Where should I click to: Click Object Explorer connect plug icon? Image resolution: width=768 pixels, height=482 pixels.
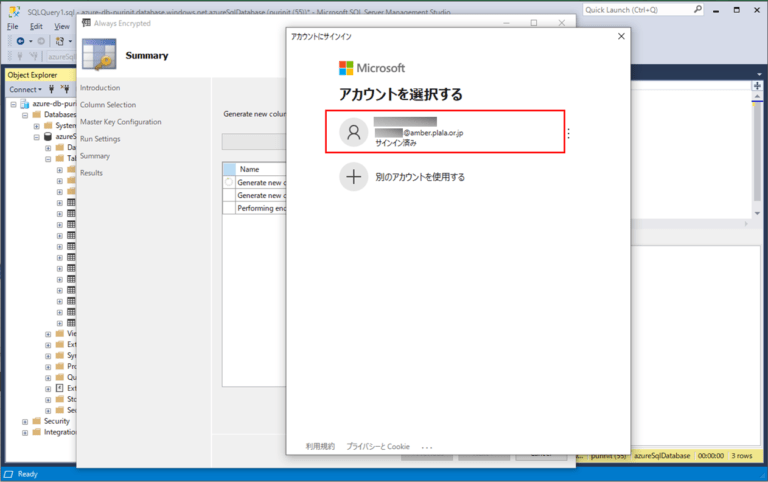(x=51, y=89)
